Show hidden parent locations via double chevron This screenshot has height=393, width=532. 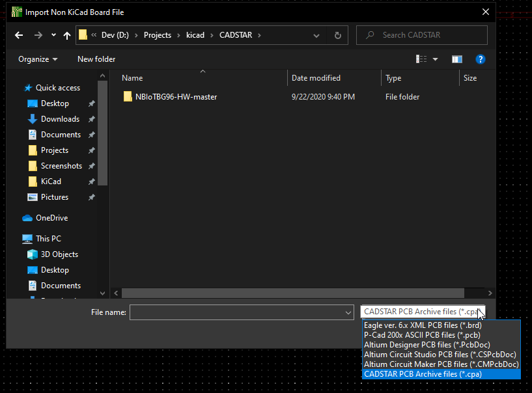click(94, 35)
